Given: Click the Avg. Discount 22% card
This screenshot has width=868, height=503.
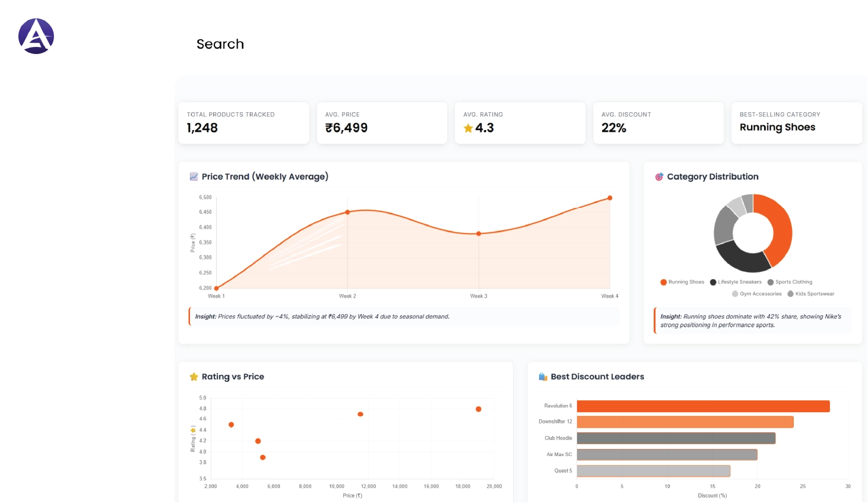Looking at the screenshot, I should click(x=658, y=123).
